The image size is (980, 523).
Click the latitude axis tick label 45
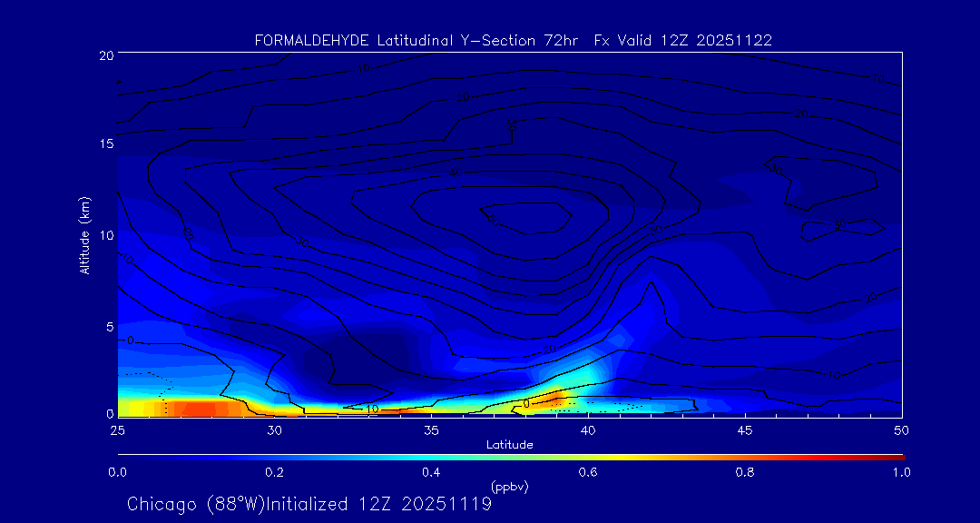[x=745, y=430]
